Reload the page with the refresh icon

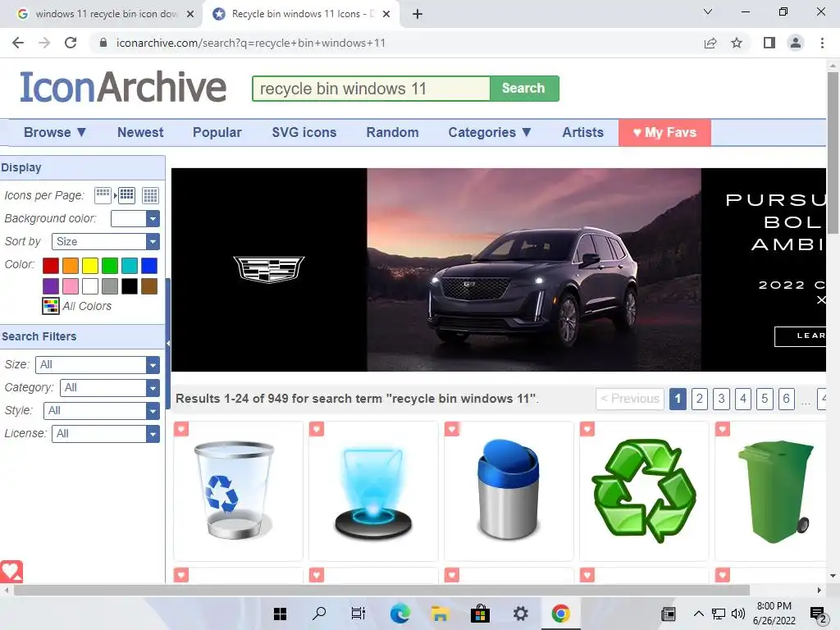coord(71,43)
